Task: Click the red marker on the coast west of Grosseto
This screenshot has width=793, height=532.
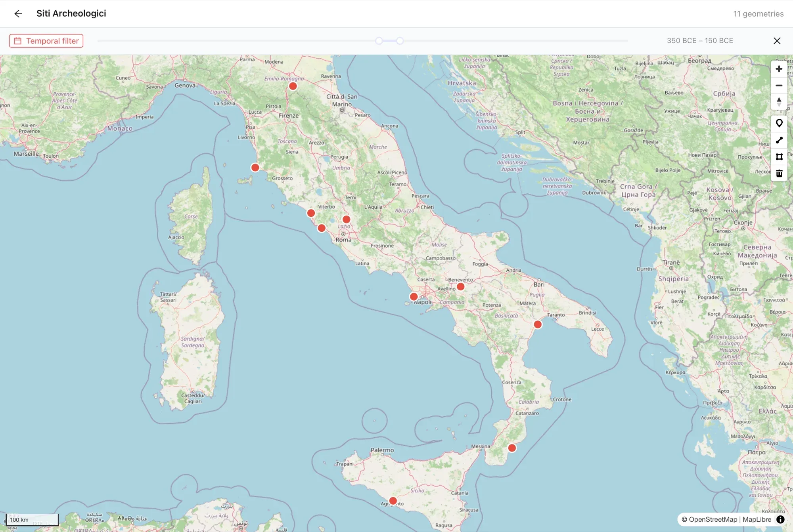Action: [x=255, y=168]
